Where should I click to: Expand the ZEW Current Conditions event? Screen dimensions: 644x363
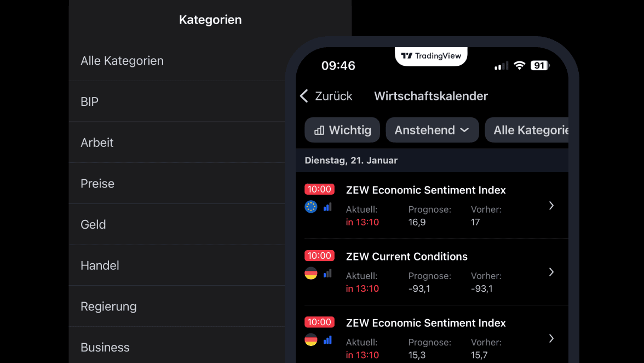point(551,272)
